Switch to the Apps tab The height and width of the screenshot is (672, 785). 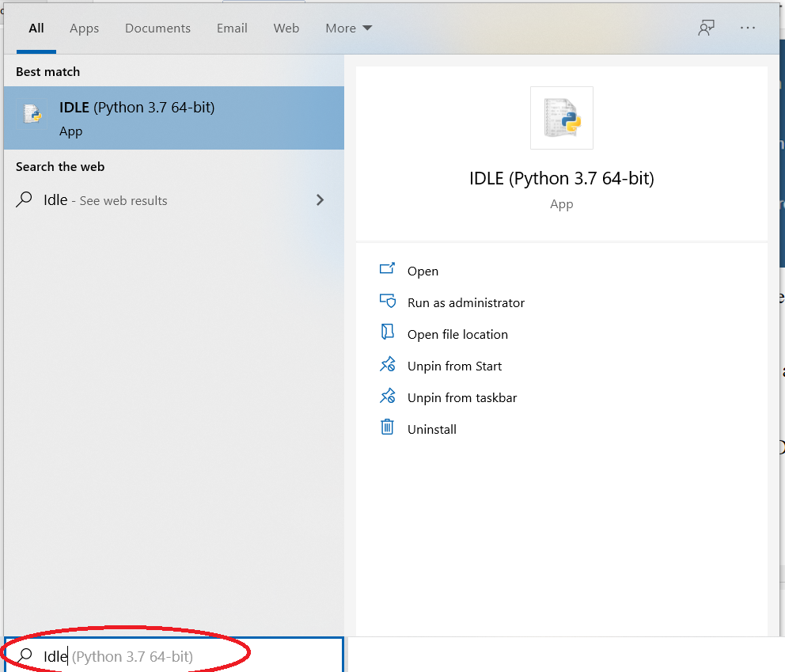84,28
